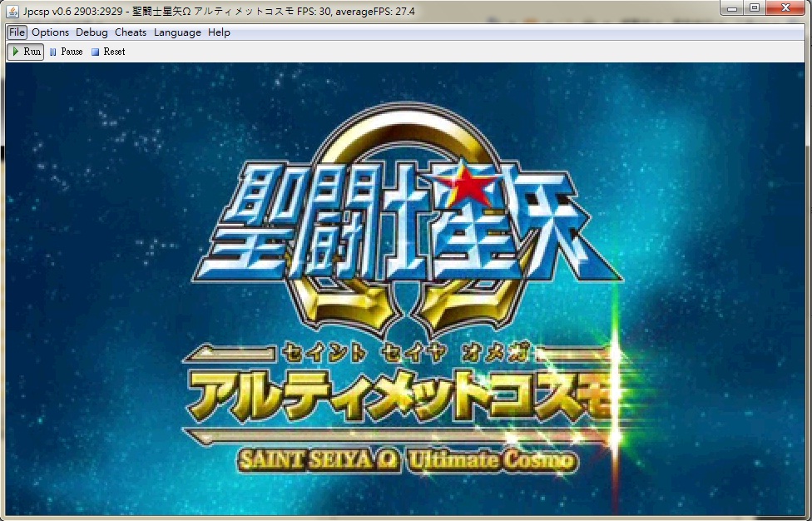Open the Options menu

point(50,32)
